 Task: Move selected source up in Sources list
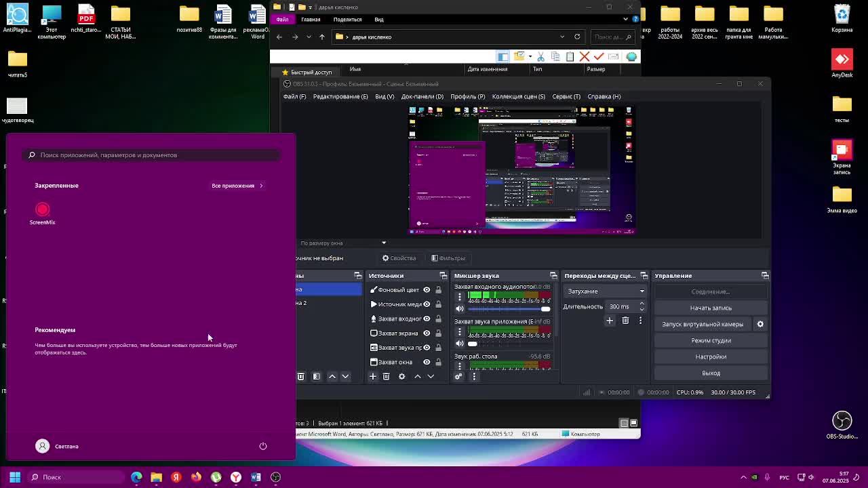(417, 376)
